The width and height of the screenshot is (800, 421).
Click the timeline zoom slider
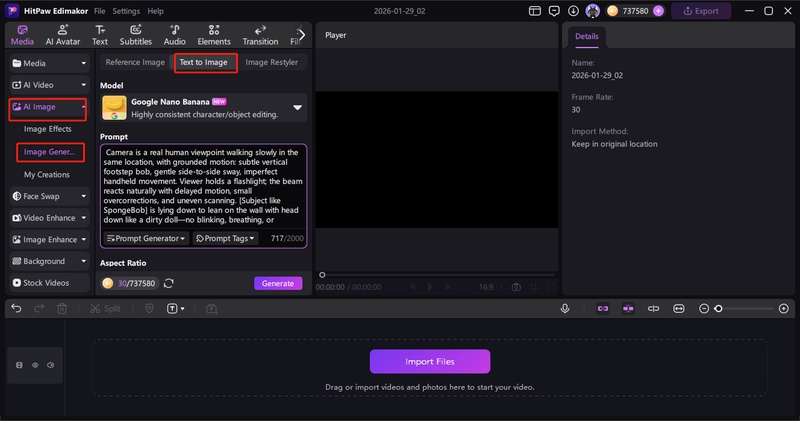click(x=746, y=309)
